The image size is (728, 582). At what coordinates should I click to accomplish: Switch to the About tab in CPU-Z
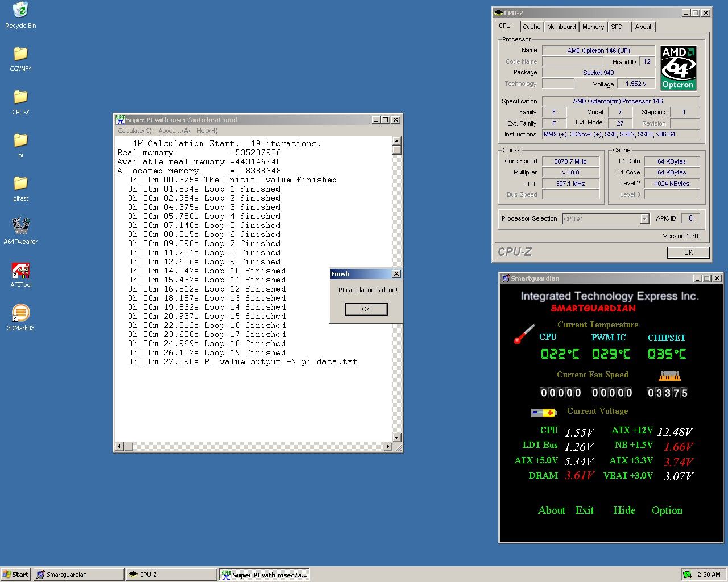tap(643, 27)
